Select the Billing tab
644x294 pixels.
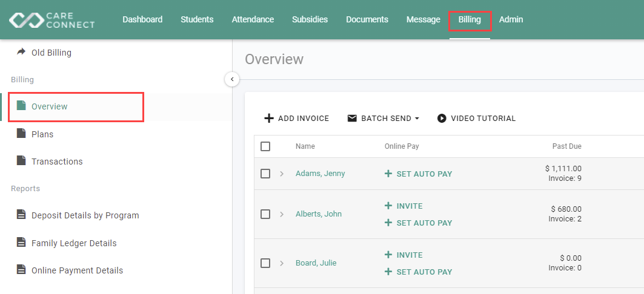tap(470, 19)
